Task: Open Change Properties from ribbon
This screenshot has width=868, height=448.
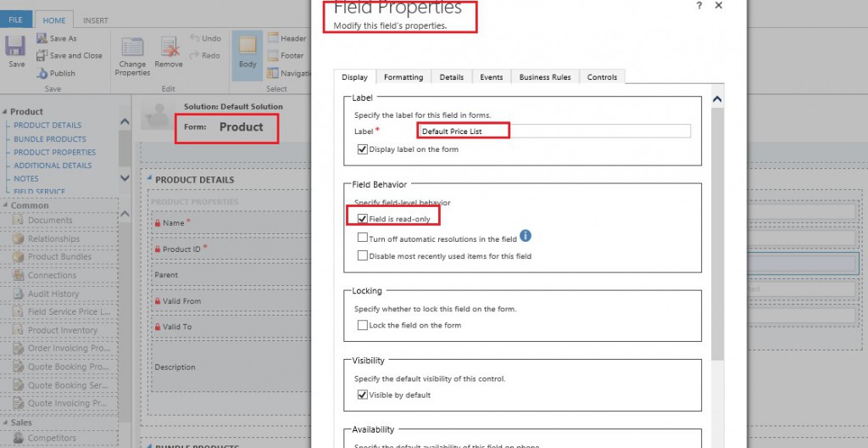Action: tap(132, 50)
